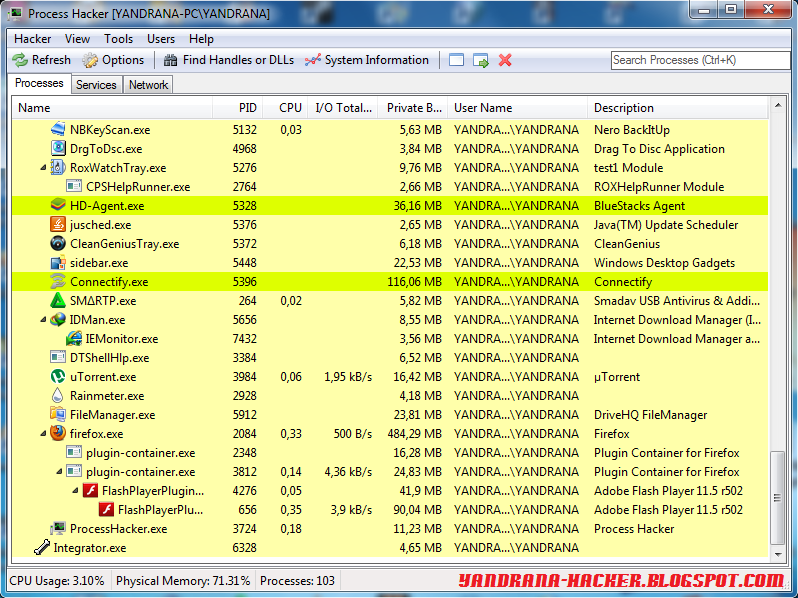Click the Physical Memory status bar entry
Viewport: 798px width, 598px height.
click(183, 581)
